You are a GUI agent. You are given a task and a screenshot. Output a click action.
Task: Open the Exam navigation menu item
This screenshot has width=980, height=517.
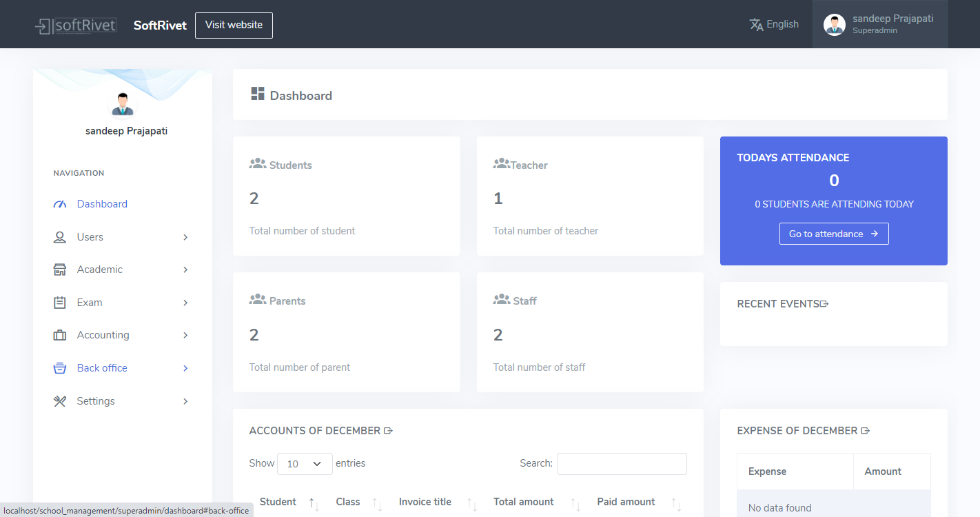(x=90, y=303)
